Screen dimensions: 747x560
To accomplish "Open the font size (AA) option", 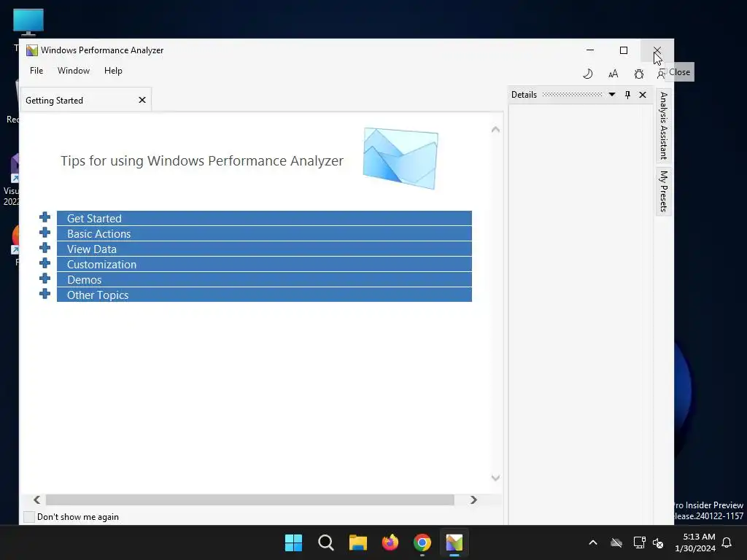I will tap(613, 74).
